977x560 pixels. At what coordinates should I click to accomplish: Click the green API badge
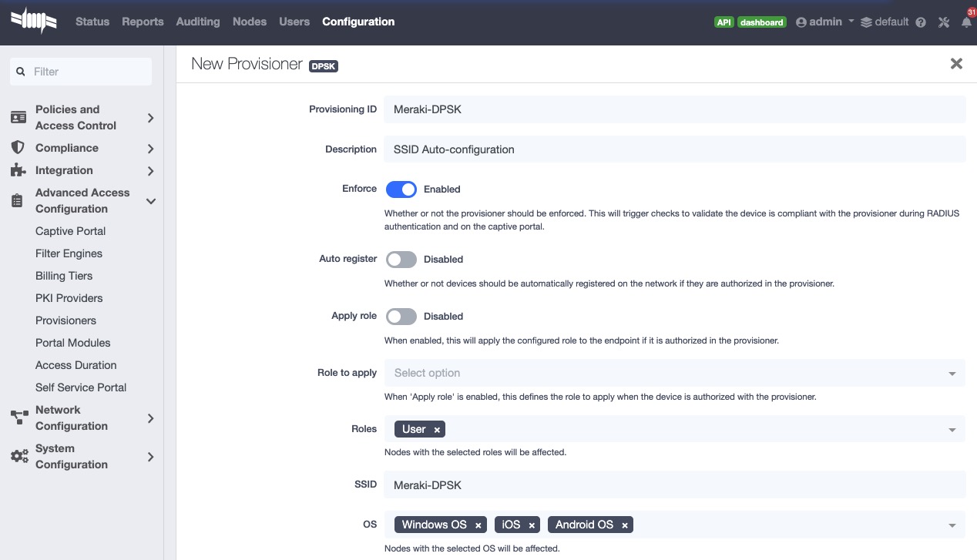click(x=724, y=22)
